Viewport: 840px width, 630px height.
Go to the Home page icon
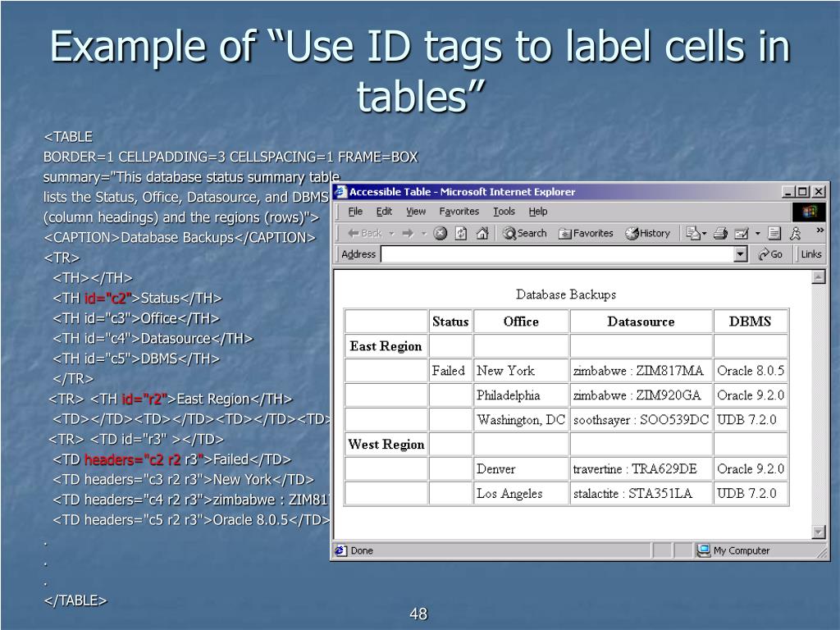click(482, 233)
